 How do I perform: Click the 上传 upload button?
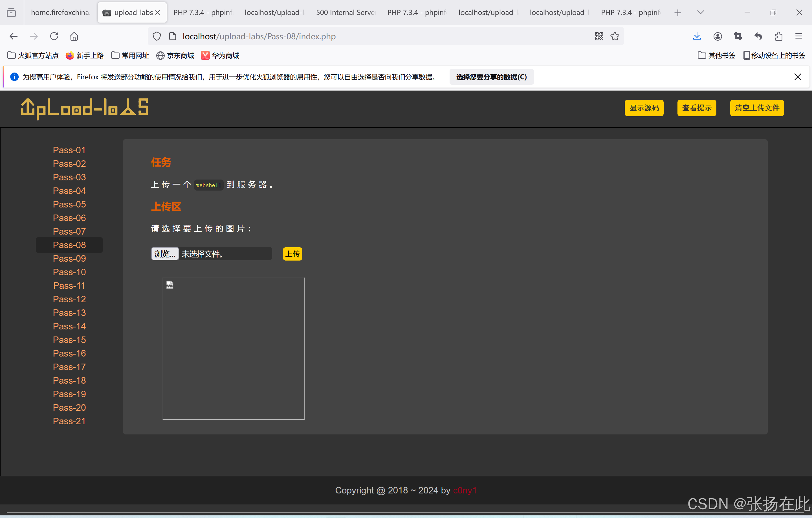point(292,253)
